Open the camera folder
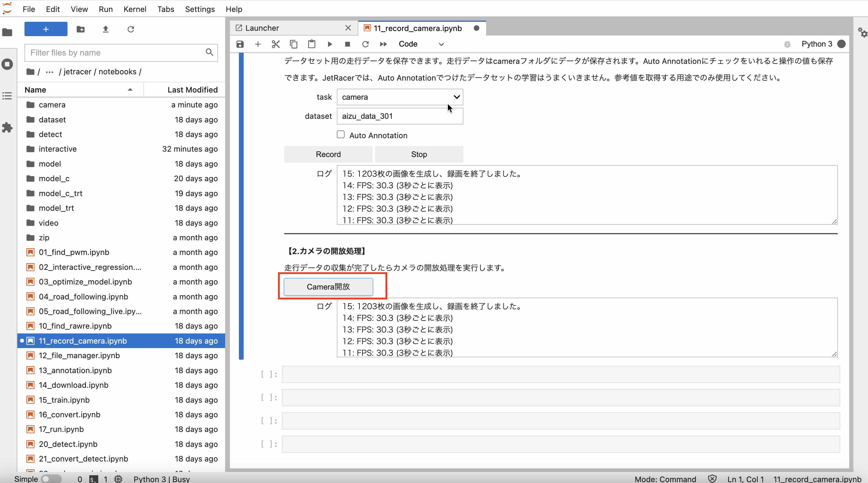Image resolution: width=868 pixels, height=483 pixels. (x=122, y=105)
